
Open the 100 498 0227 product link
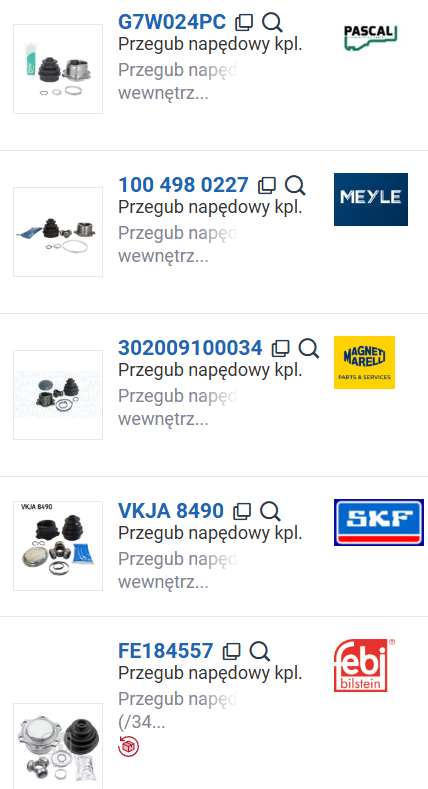pyautogui.click(x=183, y=185)
